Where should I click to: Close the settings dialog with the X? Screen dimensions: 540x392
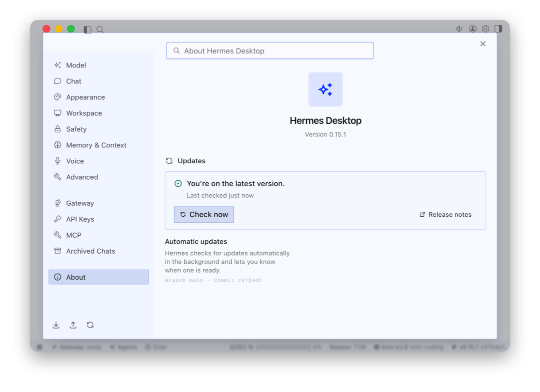point(483,43)
